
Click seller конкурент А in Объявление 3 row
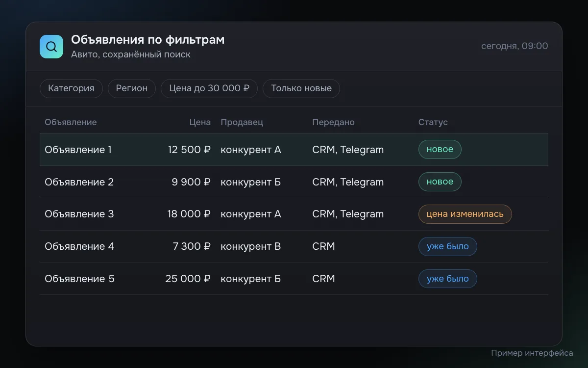[x=251, y=214]
